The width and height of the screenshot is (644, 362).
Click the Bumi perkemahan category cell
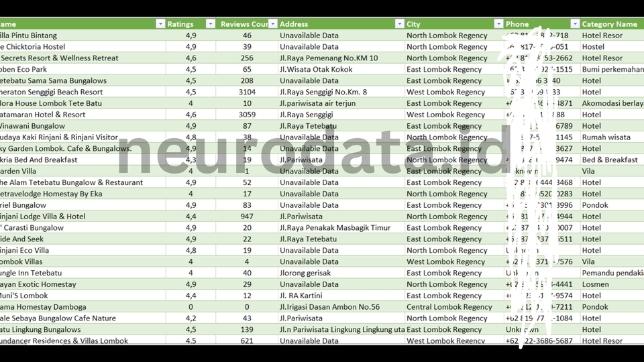[x=612, y=70]
